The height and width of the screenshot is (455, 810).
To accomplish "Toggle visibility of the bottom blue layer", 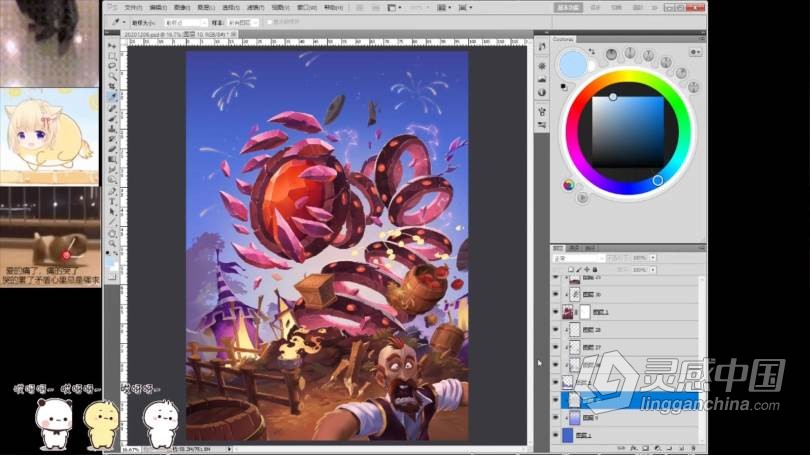I will 556,435.
